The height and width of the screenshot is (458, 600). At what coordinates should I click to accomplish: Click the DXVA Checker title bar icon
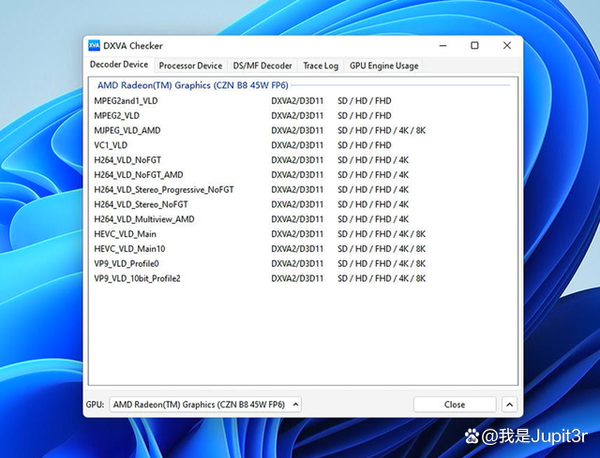[94, 46]
